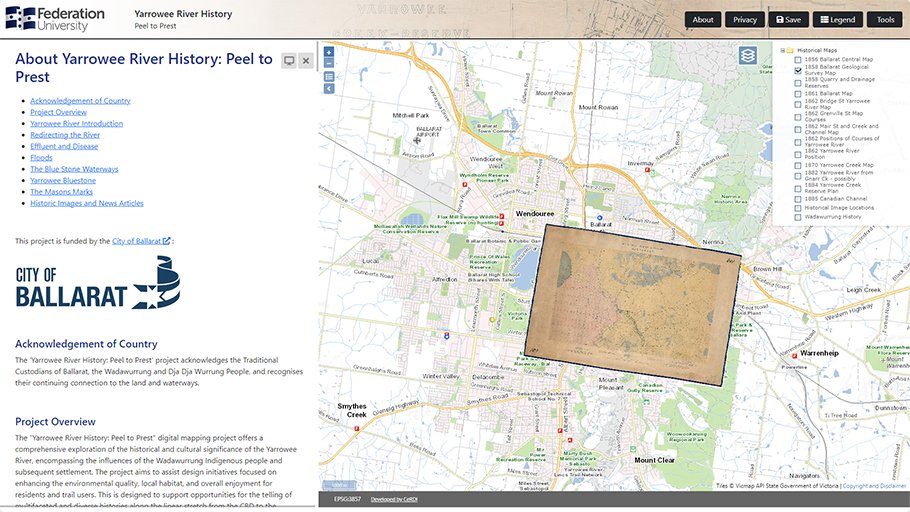Open the layer switcher stack icon
This screenshot has width=910, height=512.
[748, 56]
